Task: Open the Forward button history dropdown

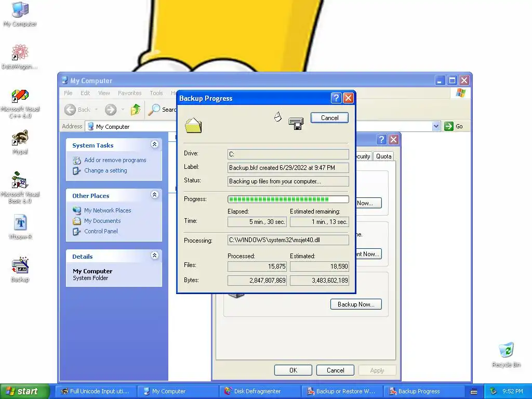Action: coord(123,110)
